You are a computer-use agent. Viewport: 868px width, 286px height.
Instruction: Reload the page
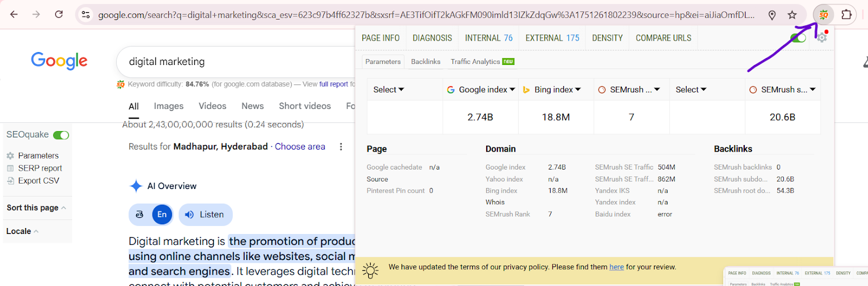[x=59, y=15]
